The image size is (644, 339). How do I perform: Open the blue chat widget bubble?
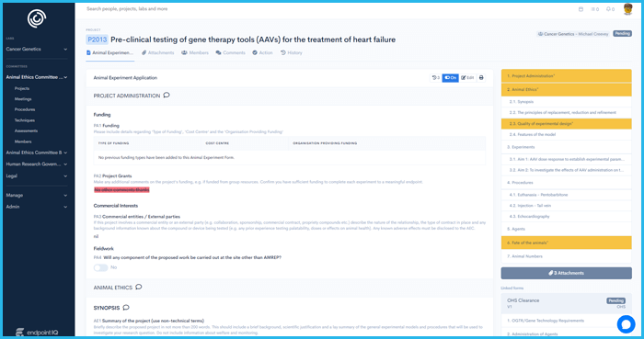[626, 324]
